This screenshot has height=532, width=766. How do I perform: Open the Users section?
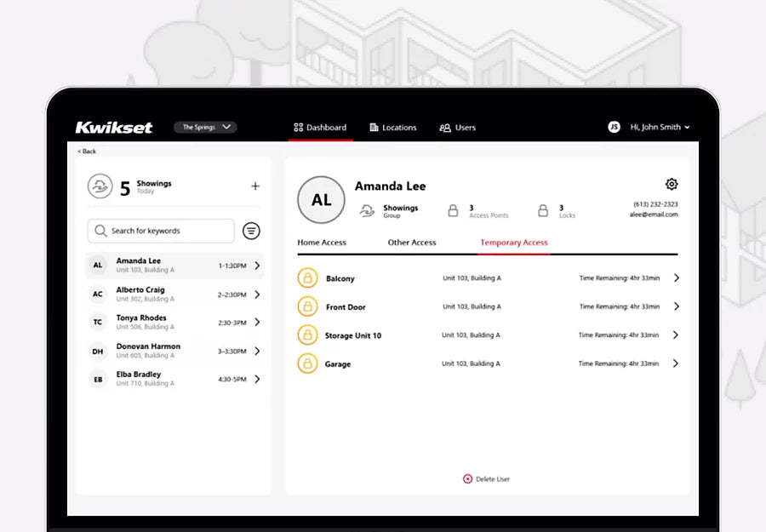[457, 128]
